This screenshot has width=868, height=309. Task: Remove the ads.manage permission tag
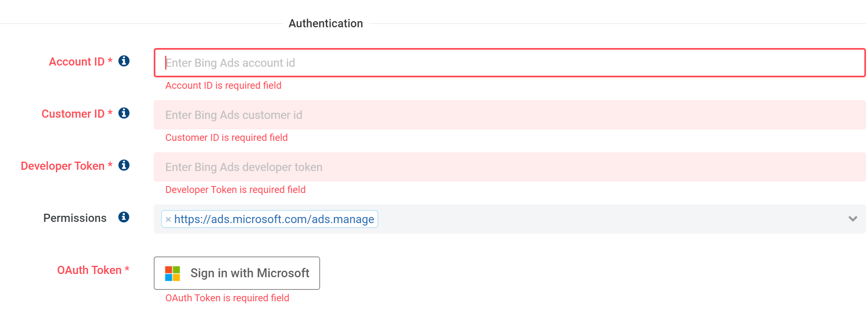coord(168,219)
